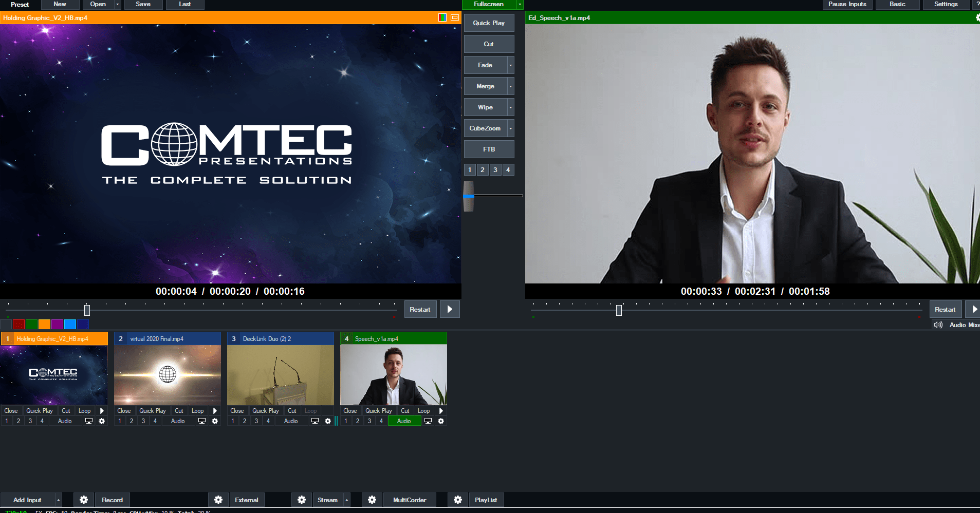
Task: Click New preset menu item
Action: coord(60,5)
